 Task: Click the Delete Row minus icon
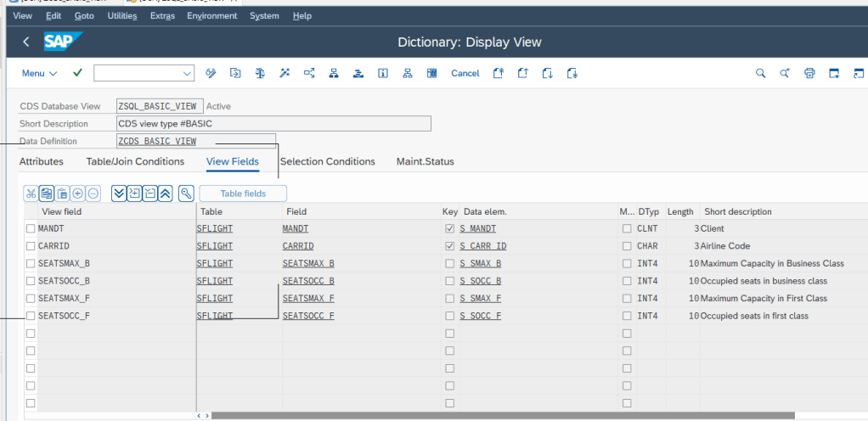[x=93, y=194]
